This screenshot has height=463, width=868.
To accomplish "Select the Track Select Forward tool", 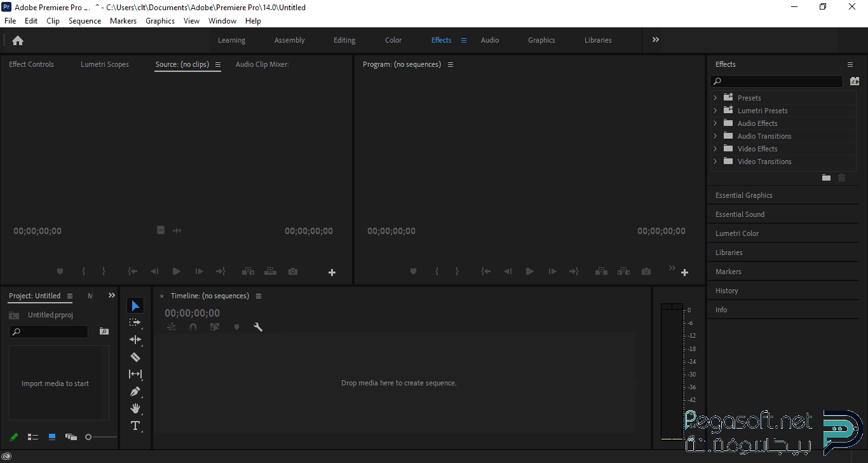I will (135, 322).
